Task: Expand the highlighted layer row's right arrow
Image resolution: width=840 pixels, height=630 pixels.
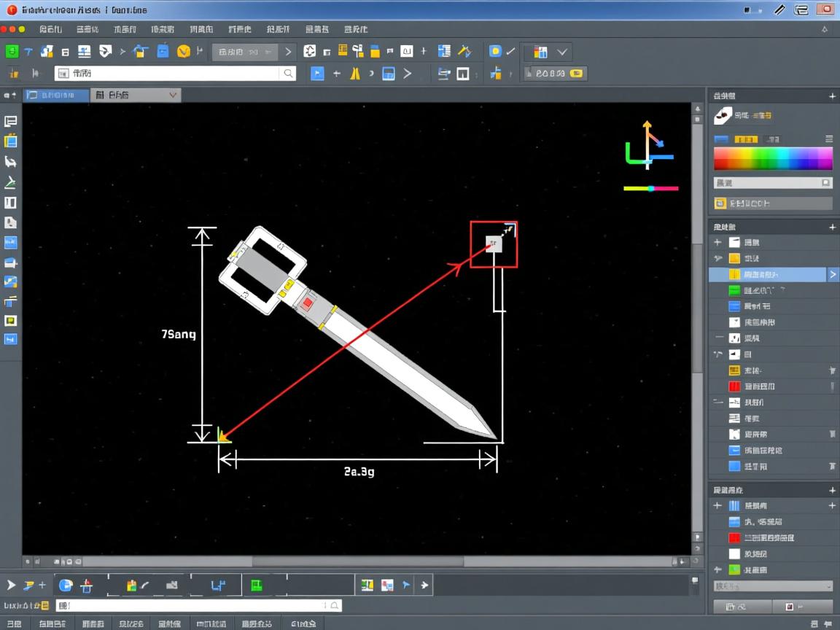Action: [833, 274]
